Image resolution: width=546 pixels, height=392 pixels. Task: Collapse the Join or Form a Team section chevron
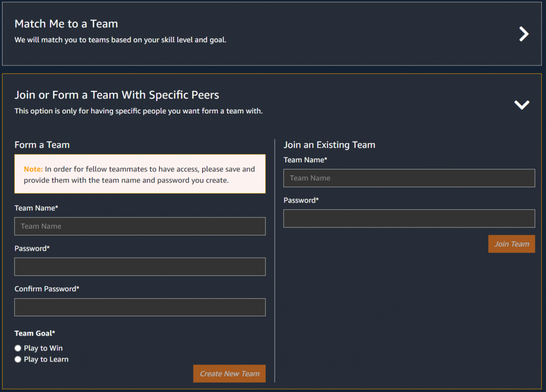(521, 105)
